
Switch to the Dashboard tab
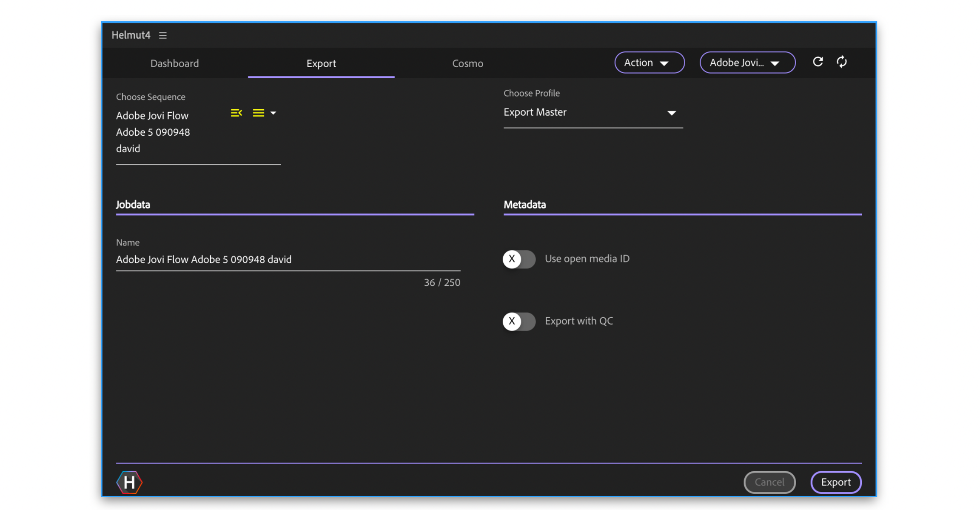(174, 63)
